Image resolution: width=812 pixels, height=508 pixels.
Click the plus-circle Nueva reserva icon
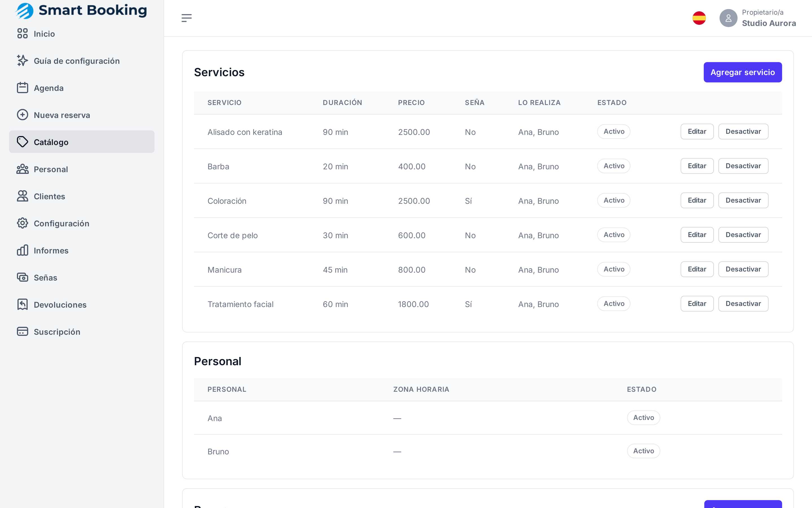point(23,115)
